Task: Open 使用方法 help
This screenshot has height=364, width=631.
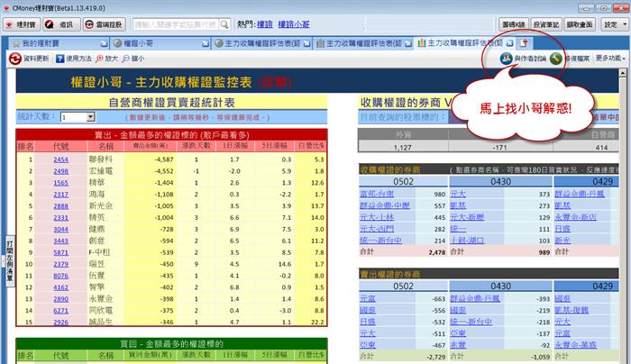Action: 74,59
